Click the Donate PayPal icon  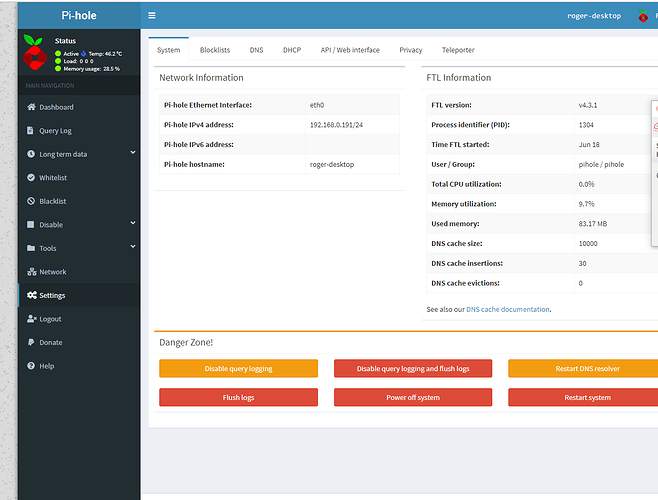coord(31,342)
